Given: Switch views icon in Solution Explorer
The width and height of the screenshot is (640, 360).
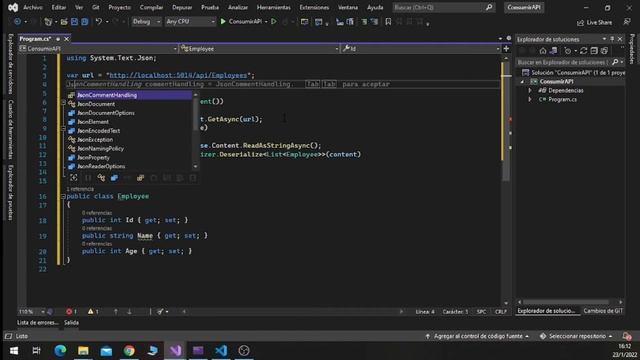Looking at the screenshot, I should pos(553,51).
